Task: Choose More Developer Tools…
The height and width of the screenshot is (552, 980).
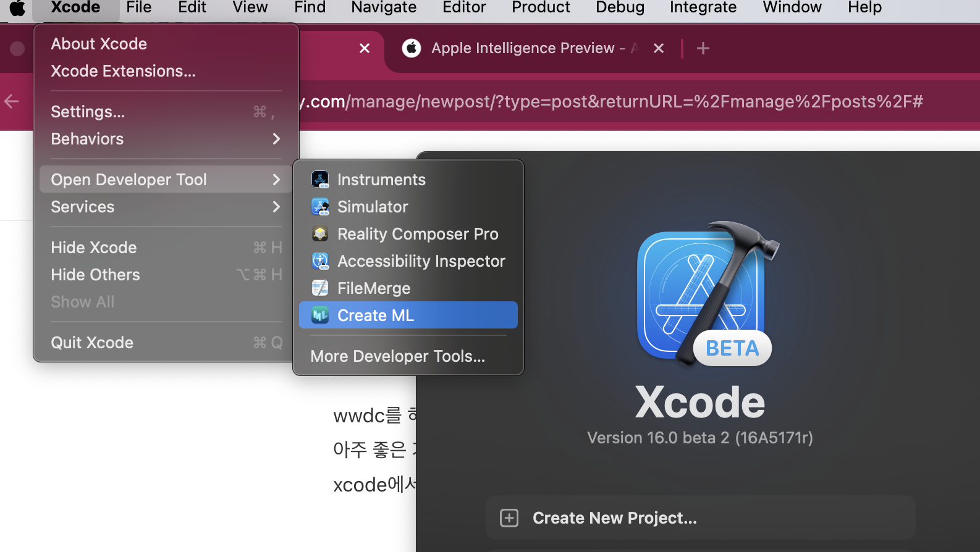Action: [x=408, y=356]
